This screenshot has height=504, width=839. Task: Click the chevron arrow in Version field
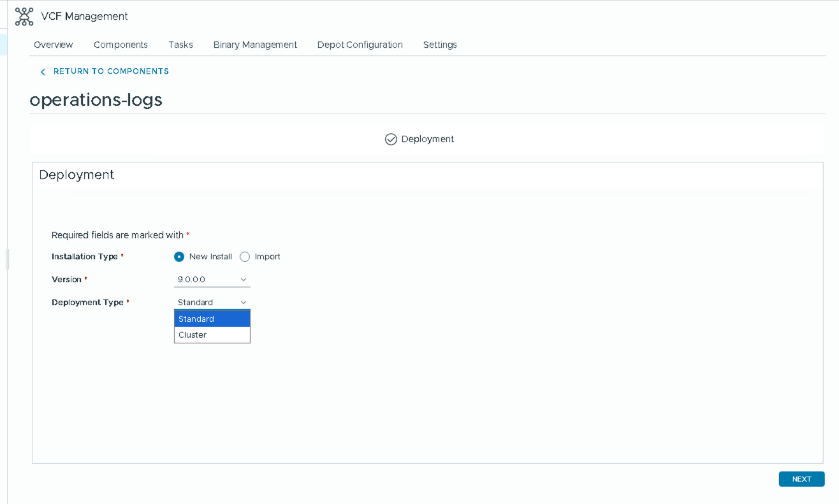click(x=244, y=280)
